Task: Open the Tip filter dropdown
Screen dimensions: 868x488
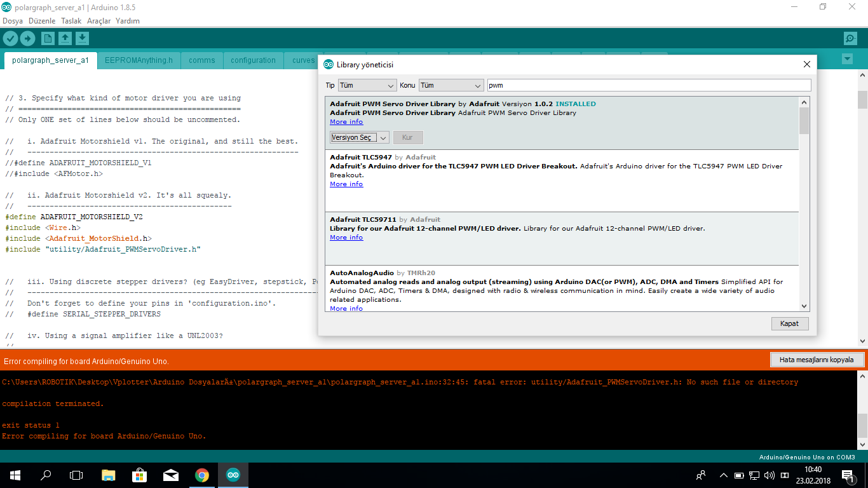Action: point(367,85)
